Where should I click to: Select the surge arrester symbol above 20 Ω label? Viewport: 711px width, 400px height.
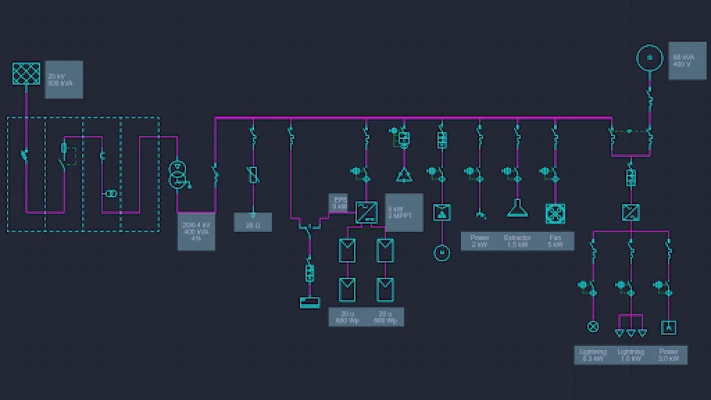coord(253,175)
